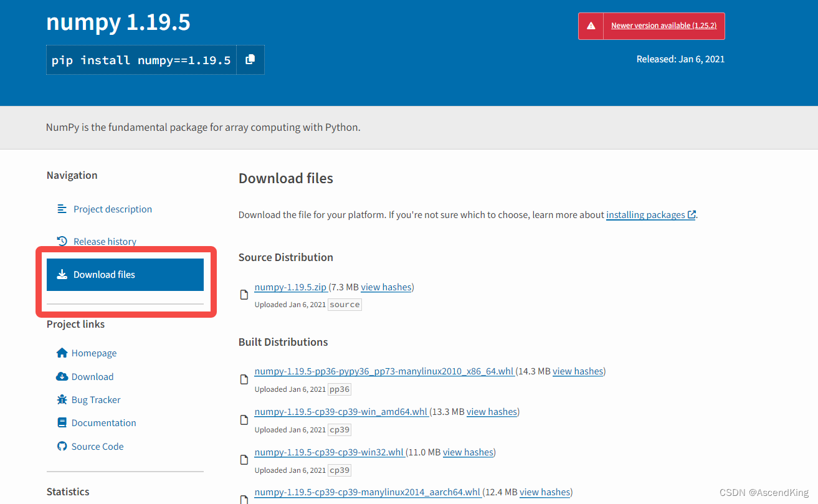This screenshot has height=504, width=818.
Task: Open the Homepage project link
Action: tap(94, 353)
